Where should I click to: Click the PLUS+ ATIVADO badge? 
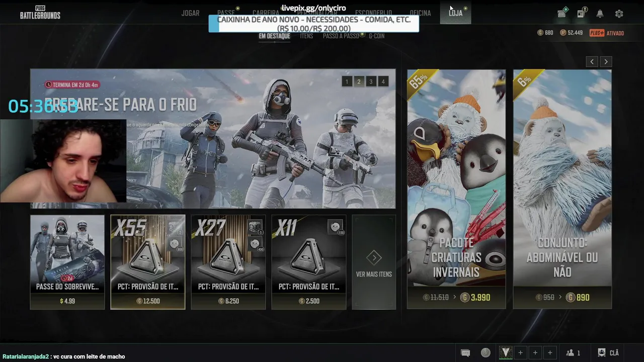click(607, 33)
